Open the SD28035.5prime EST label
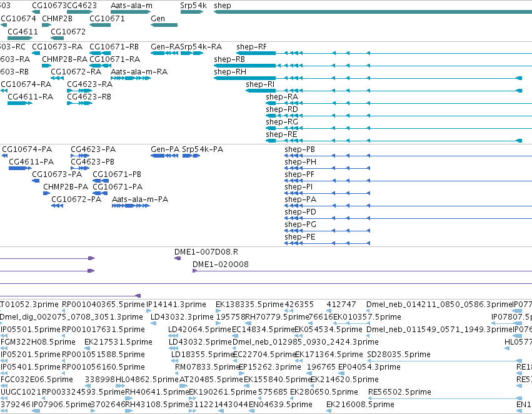The height and width of the screenshot is (414, 532). [x=399, y=355]
